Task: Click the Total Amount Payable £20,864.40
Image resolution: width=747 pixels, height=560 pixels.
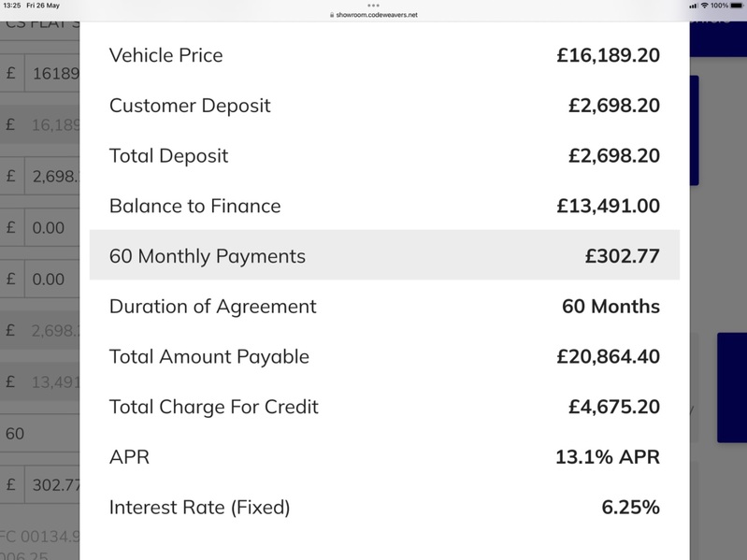Action: click(609, 357)
